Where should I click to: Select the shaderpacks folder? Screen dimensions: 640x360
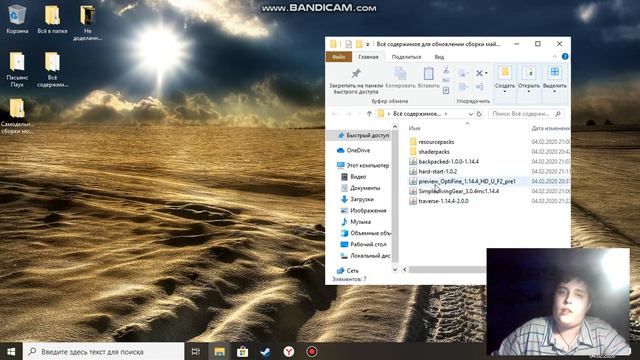click(x=429, y=151)
